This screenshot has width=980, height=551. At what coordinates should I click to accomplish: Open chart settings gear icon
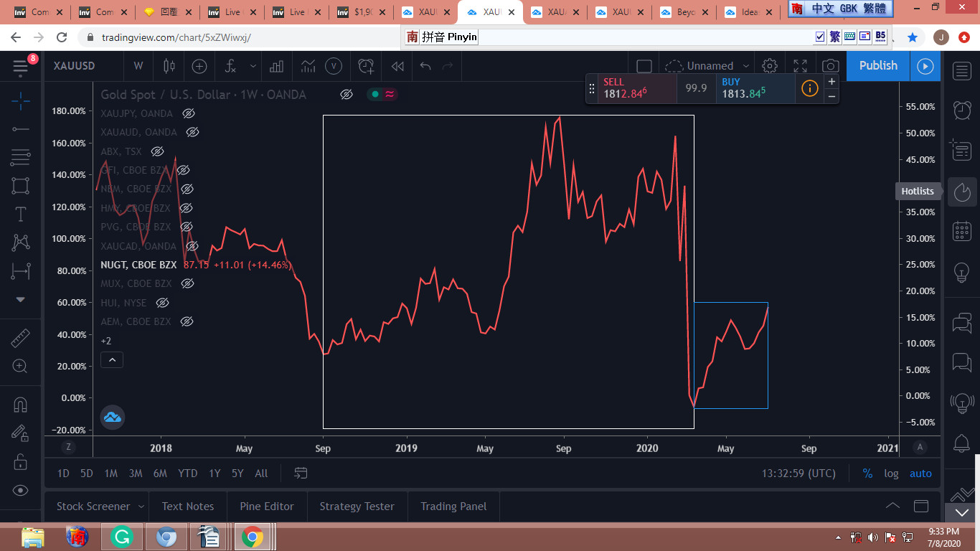pyautogui.click(x=770, y=66)
